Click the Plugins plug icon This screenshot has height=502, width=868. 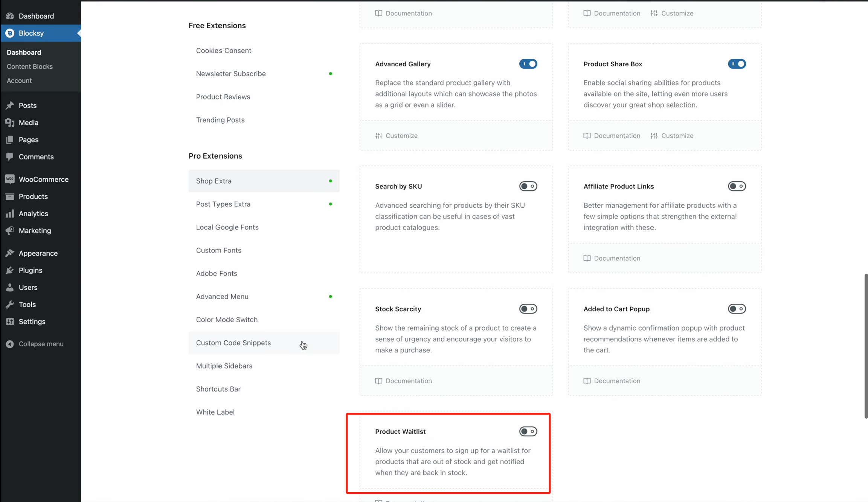coord(10,270)
